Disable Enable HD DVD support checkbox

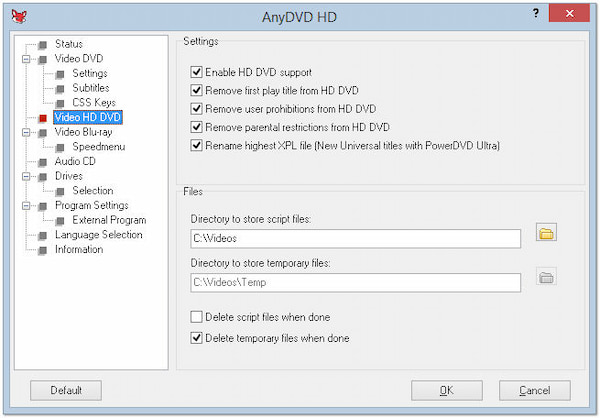pos(196,72)
